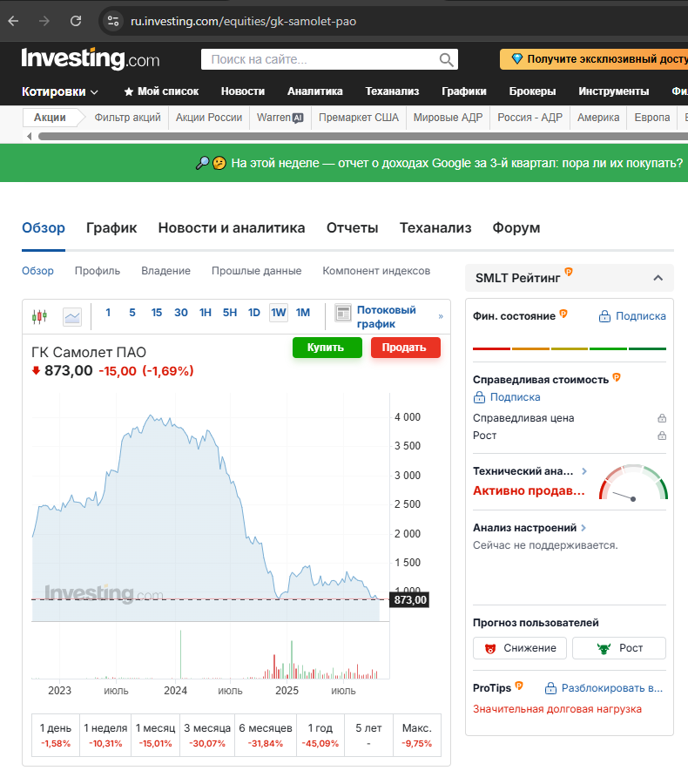The height and width of the screenshot is (784, 688).
Task: Collapse the SMLT Рейтинг panel
Action: (x=658, y=278)
